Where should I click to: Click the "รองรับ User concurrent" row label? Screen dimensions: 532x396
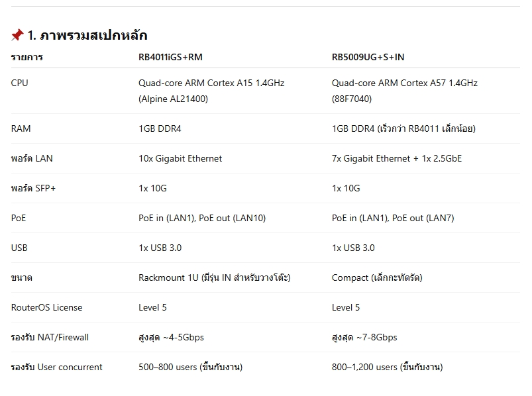click(x=57, y=367)
